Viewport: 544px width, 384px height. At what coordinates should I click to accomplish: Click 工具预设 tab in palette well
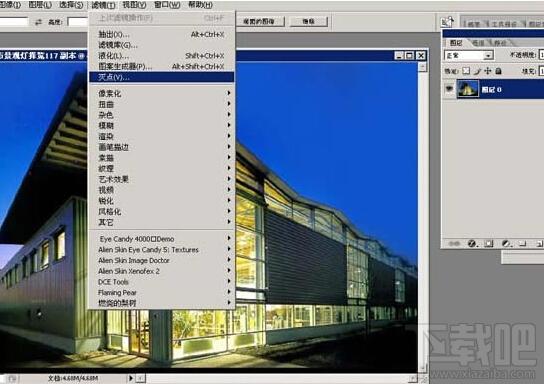tap(504, 24)
